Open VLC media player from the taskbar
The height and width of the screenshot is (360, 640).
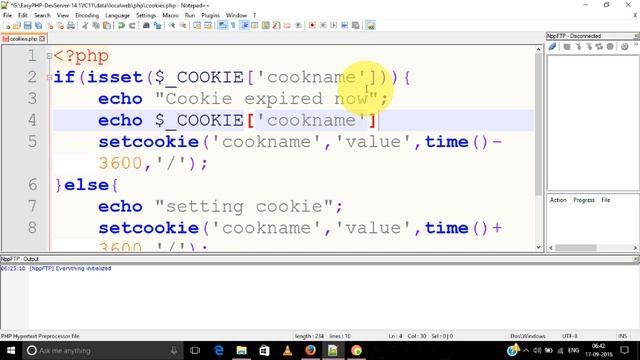[x=287, y=350]
